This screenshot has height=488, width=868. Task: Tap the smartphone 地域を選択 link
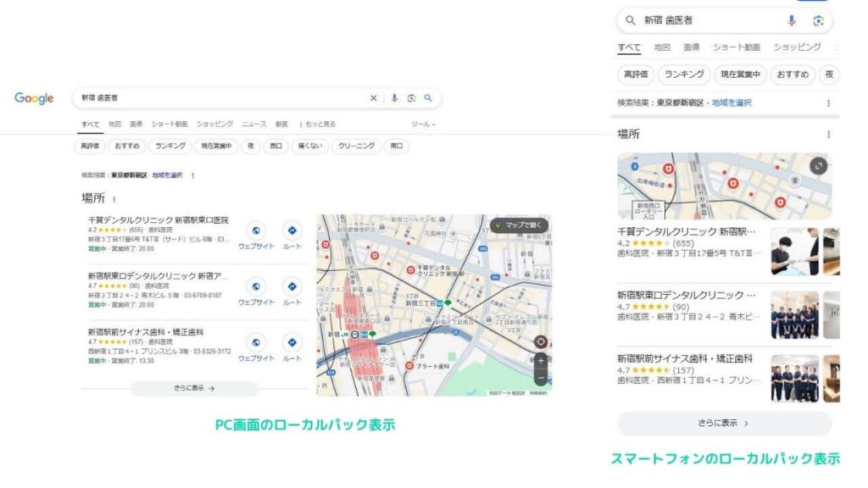tap(732, 103)
